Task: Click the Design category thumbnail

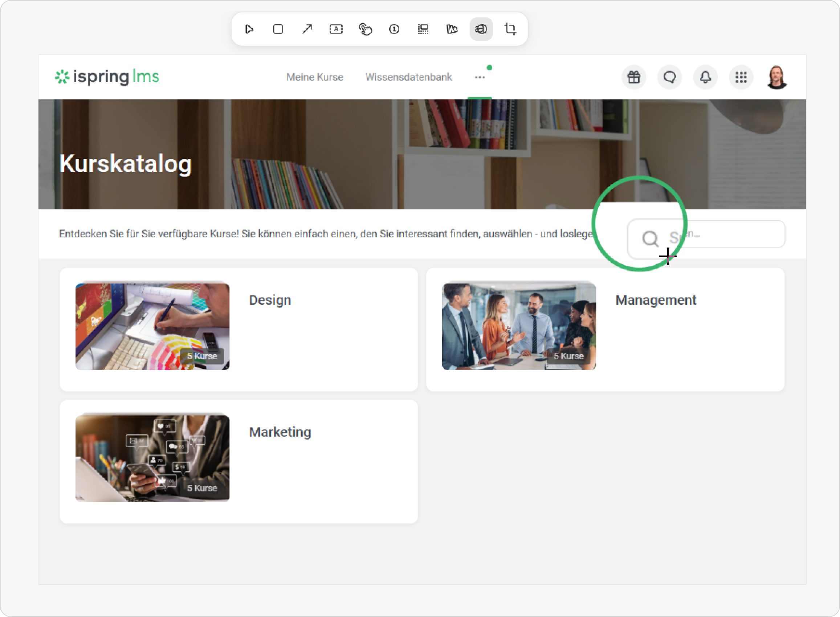Action: [x=152, y=326]
